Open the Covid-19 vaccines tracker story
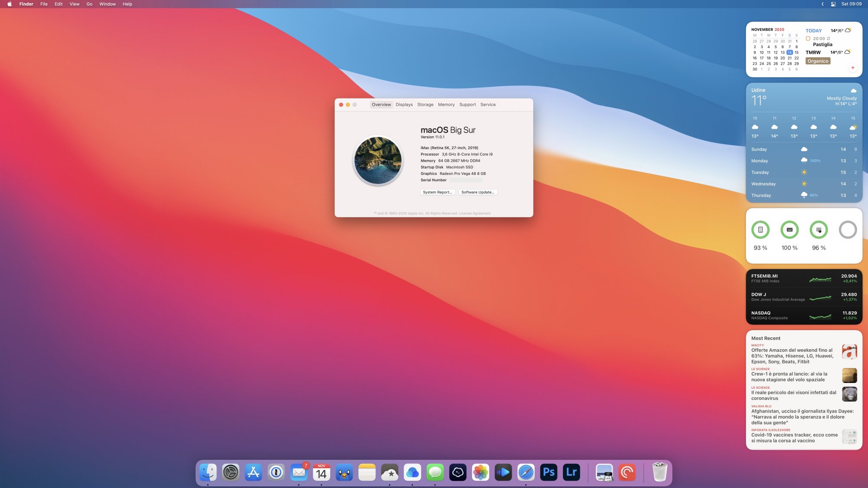Screen dimensions: 868x488 tap(804, 436)
